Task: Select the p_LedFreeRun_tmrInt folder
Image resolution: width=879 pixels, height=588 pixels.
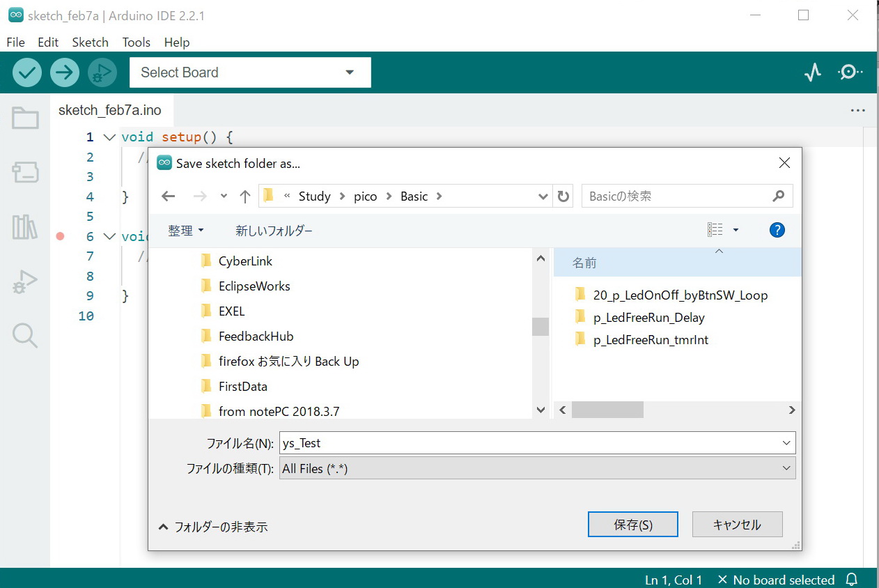Action: [641, 340]
